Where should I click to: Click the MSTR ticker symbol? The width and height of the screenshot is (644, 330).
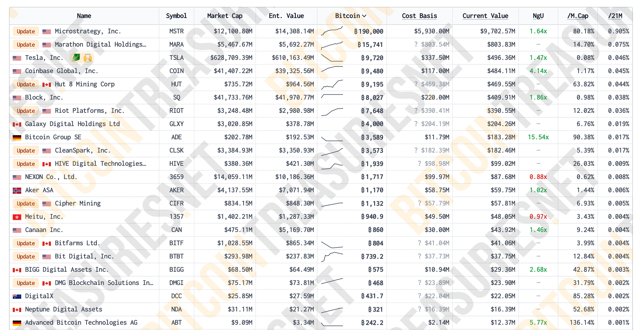(x=176, y=31)
